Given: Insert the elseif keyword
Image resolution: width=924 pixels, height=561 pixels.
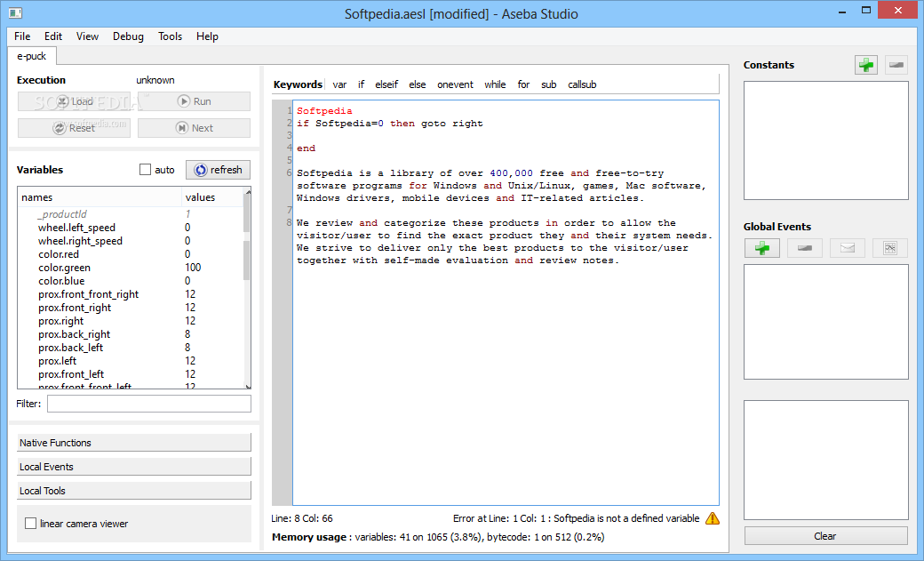Looking at the screenshot, I should pos(386,84).
